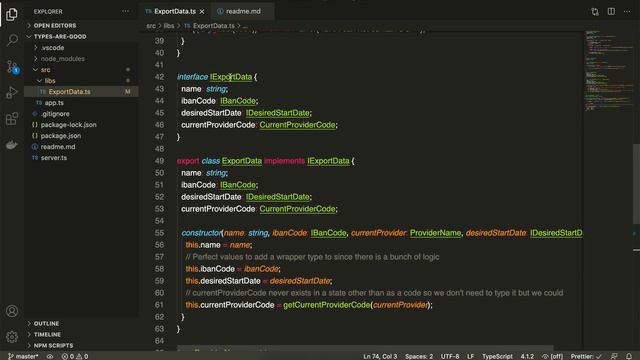This screenshot has height=360, width=640.
Task: Click CurrentProviderCode type on line 46
Action: point(297,125)
